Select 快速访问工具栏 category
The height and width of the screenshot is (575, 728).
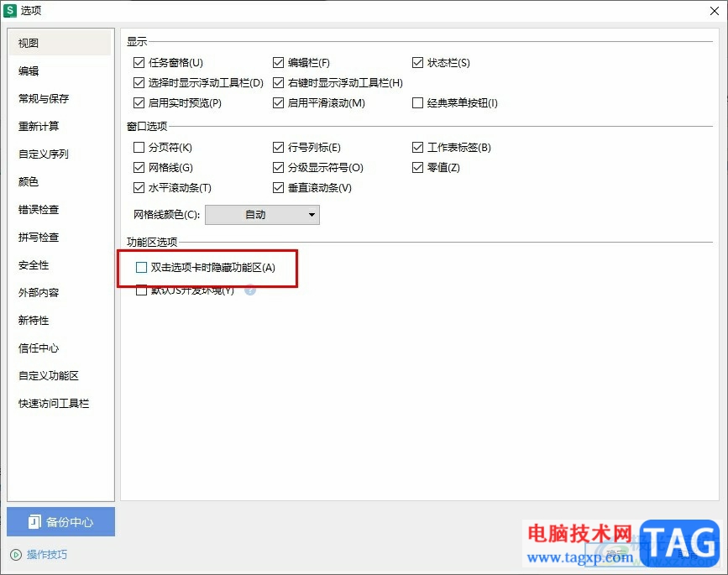60,403
